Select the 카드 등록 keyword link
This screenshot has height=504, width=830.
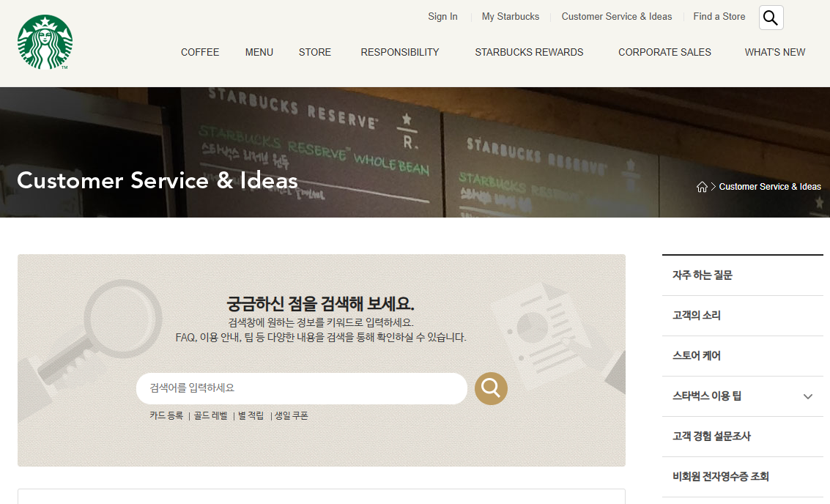coord(166,415)
